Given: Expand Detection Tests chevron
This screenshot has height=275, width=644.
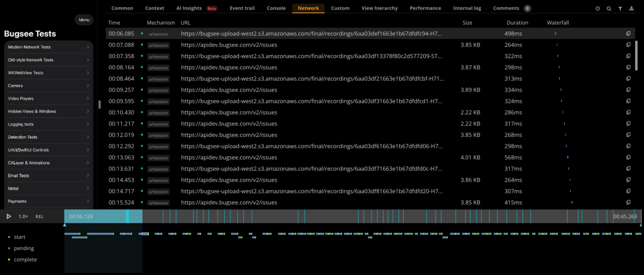Looking at the screenshot, I should tap(88, 137).
